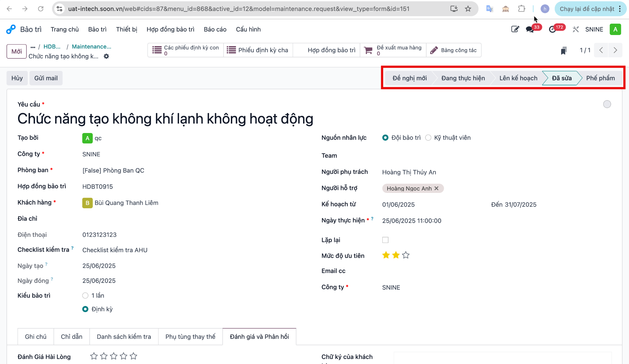629x364 pixels.
Task: Select Định kỳ maintenance type
Action: tap(85, 309)
